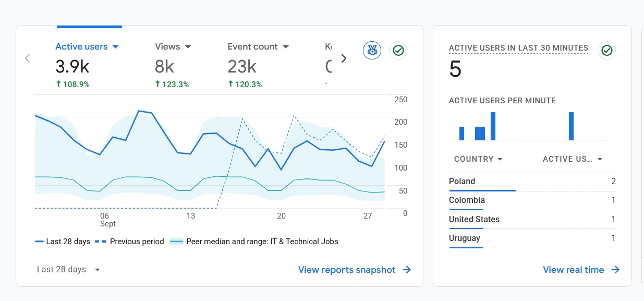Click the United States country row
This screenshot has height=301, width=644.
coord(532,220)
